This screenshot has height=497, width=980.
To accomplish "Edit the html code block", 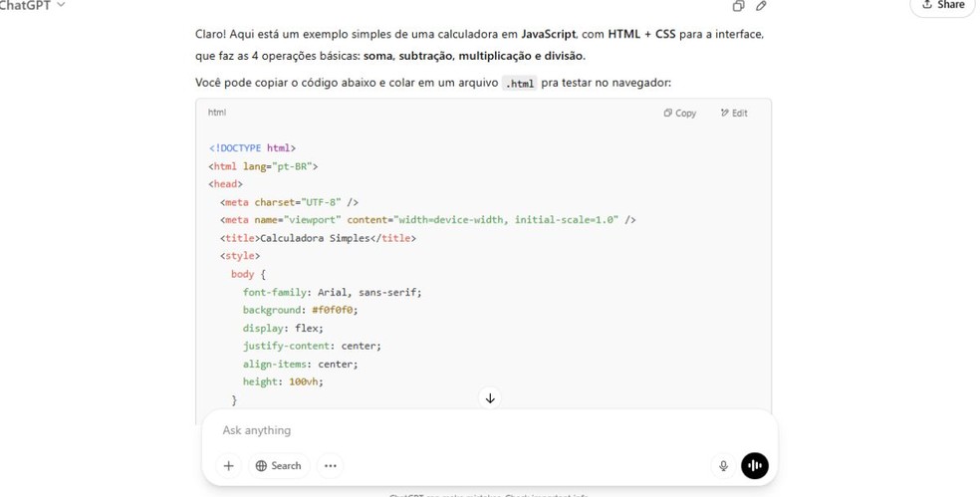I will [x=734, y=114].
